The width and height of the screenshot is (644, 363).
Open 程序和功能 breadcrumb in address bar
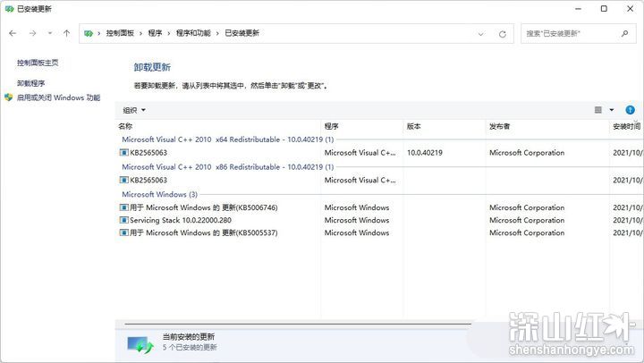193,33
